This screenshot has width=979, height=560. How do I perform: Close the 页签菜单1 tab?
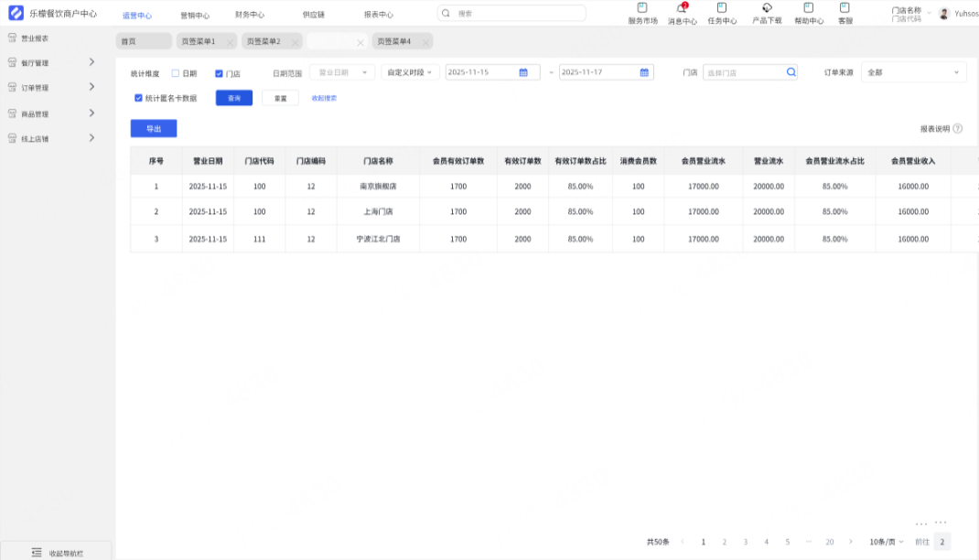coord(230,42)
